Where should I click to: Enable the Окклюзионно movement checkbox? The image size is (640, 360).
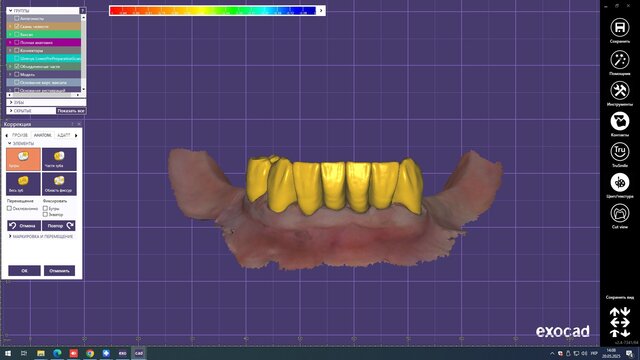tap(9, 208)
